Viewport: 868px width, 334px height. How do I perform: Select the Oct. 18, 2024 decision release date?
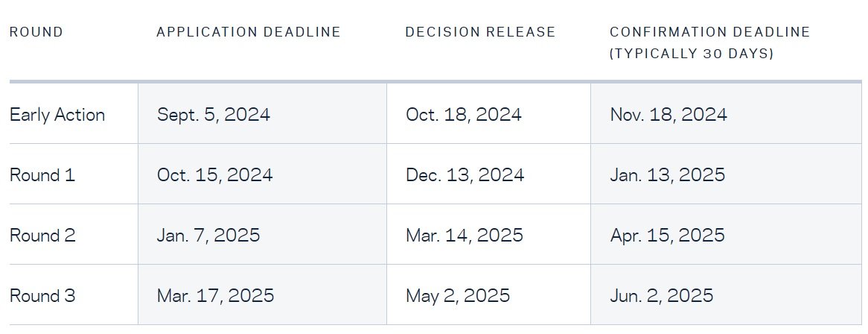(x=464, y=115)
